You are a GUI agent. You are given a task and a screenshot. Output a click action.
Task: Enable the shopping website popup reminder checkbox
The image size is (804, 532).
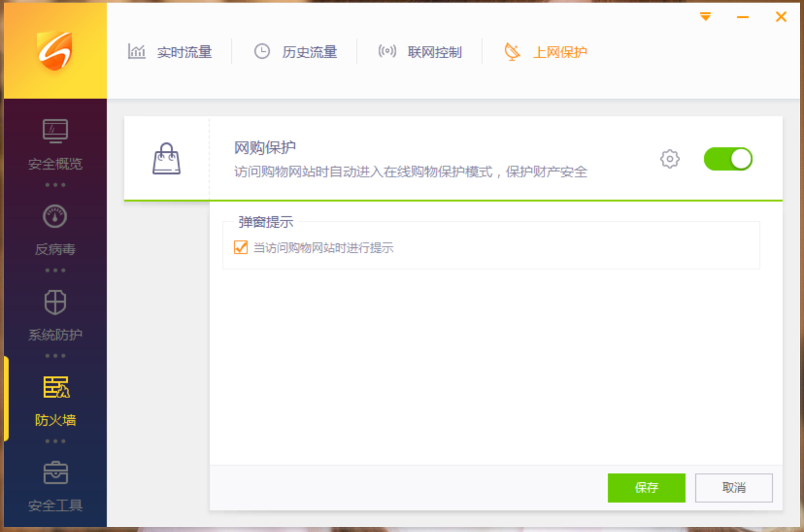point(240,247)
